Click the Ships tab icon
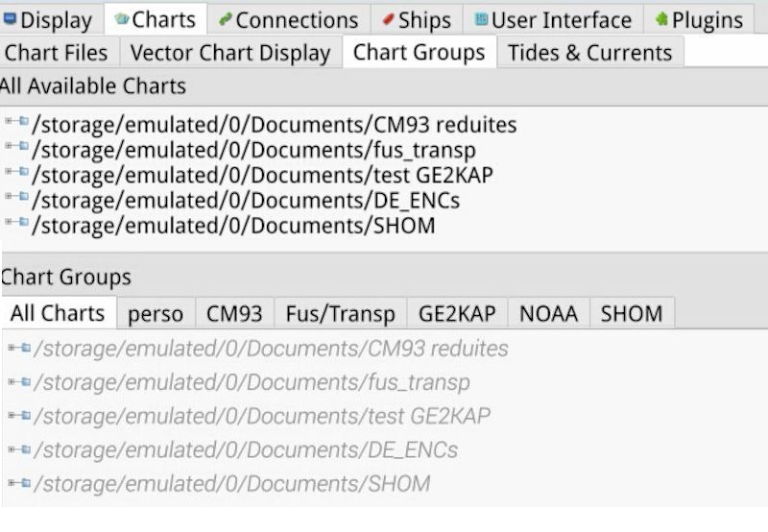The width and height of the screenshot is (768, 532). click(388, 19)
